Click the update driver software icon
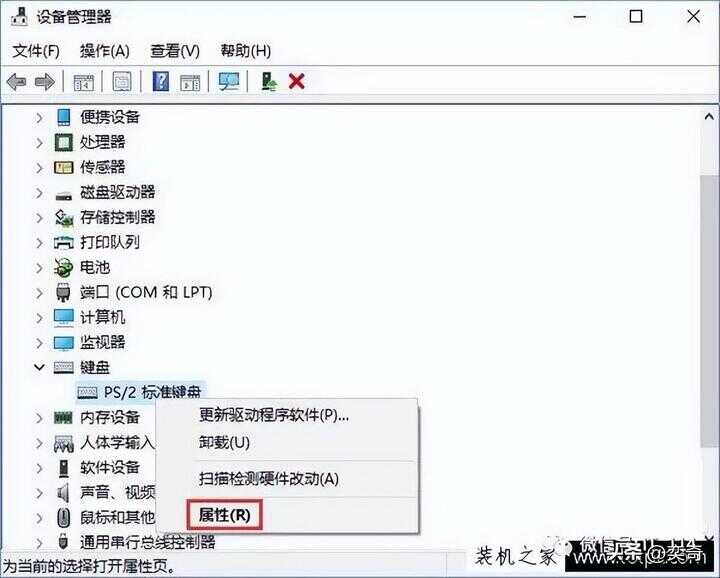The width and height of the screenshot is (720, 578). point(269,82)
